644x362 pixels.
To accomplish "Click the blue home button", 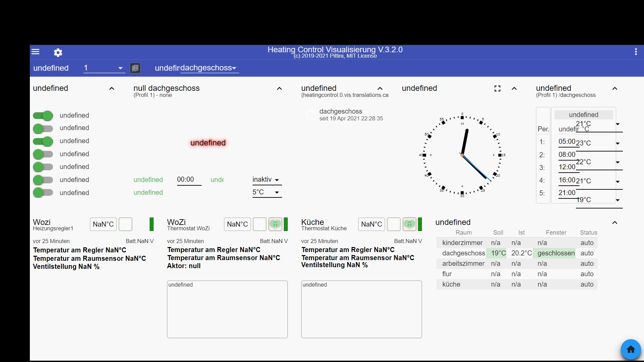I will [x=631, y=349].
